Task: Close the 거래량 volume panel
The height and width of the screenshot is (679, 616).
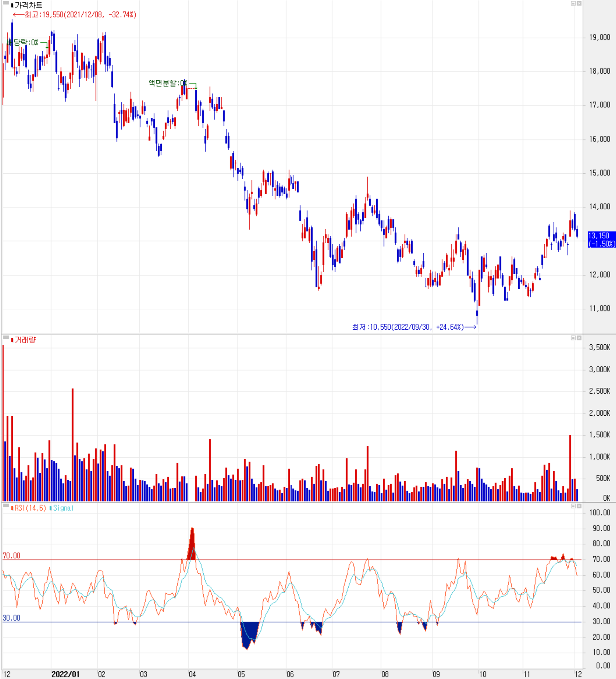Action: tap(579, 338)
